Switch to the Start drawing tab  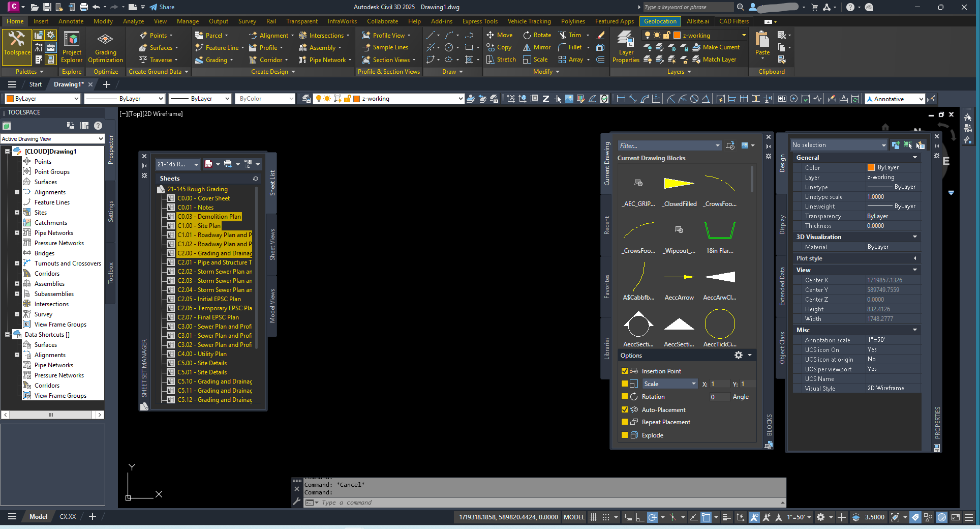36,84
